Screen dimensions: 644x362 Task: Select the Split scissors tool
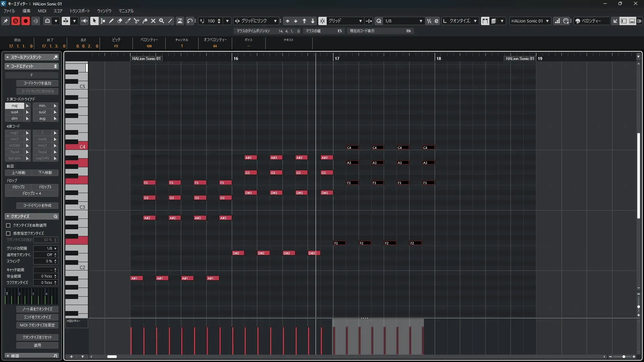pyautogui.click(x=137, y=21)
